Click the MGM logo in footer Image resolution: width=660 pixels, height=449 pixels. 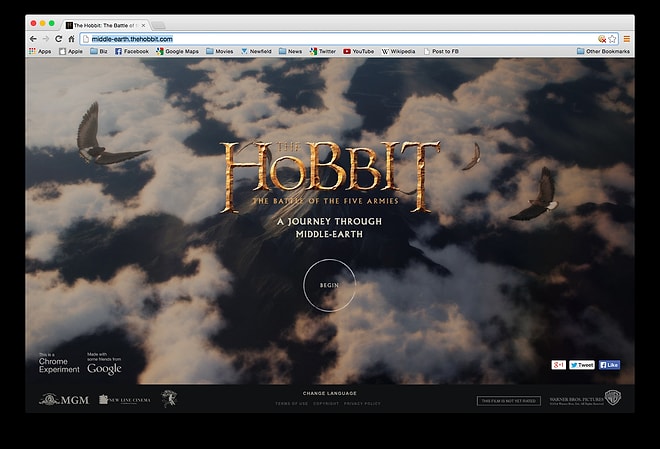[x=64, y=399]
